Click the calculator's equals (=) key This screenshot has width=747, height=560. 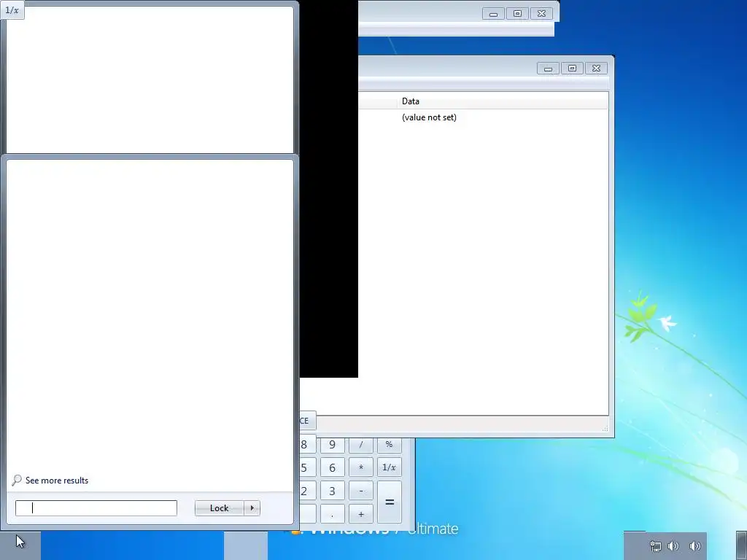tap(390, 502)
